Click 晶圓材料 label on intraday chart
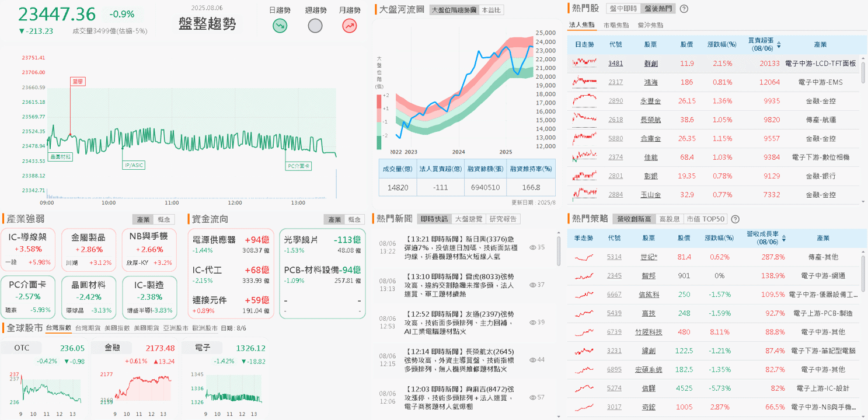Viewport: 868px width, 420px height. (60, 157)
